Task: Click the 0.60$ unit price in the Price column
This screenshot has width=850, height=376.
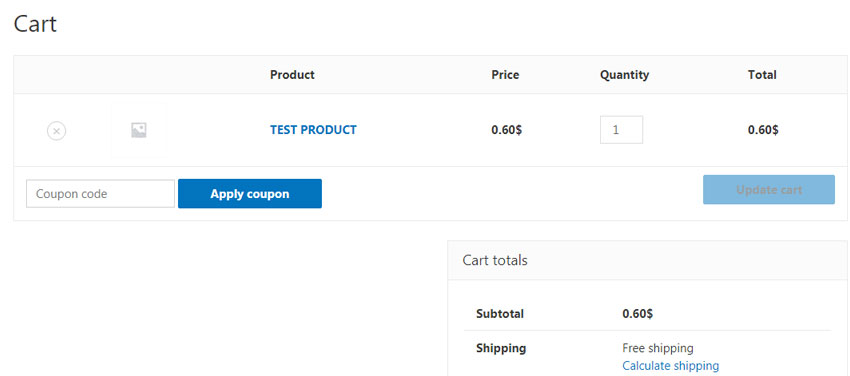Action: (x=506, y=130)
